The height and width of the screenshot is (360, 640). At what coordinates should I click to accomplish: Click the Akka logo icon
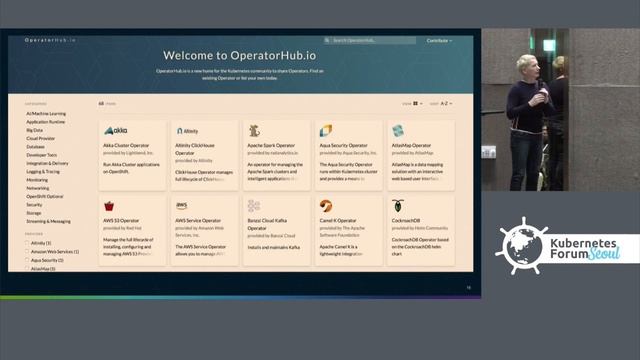(x=116, y=131)
